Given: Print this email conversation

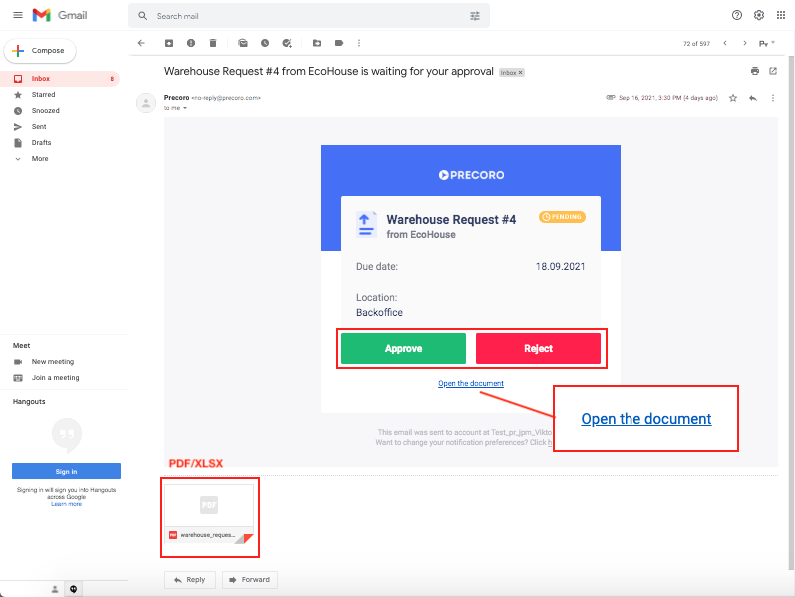Looking at the screenshot, I should click(755, 71).
